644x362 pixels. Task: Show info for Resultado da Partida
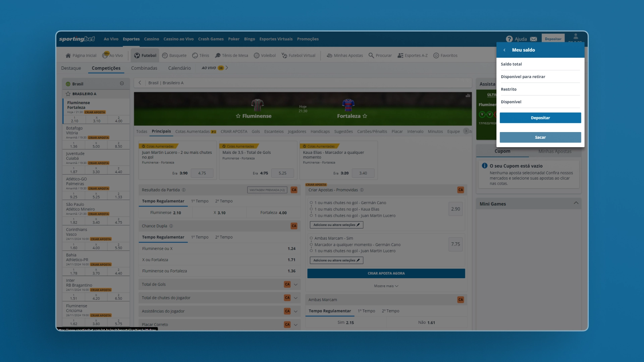[183, 190]
